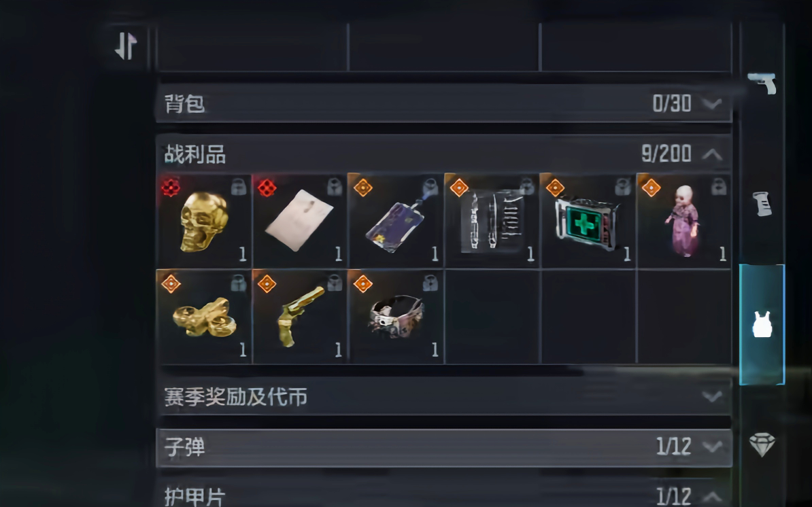Click the 战利品 header label

(195, 154)
